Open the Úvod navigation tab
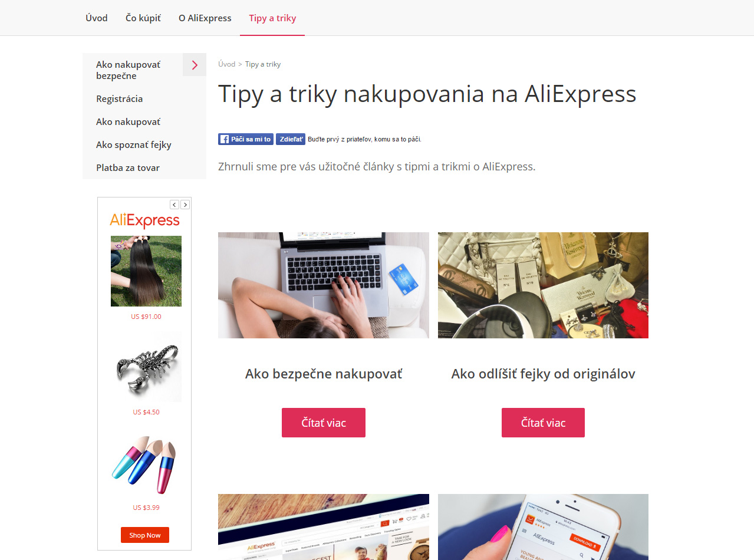Screen dimensions: 754x560 tap(97, 18)
